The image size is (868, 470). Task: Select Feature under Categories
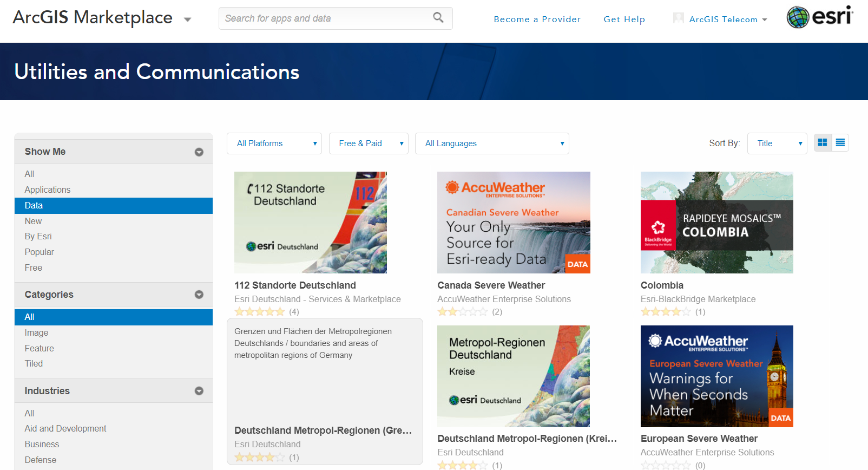tap(40, 348)
